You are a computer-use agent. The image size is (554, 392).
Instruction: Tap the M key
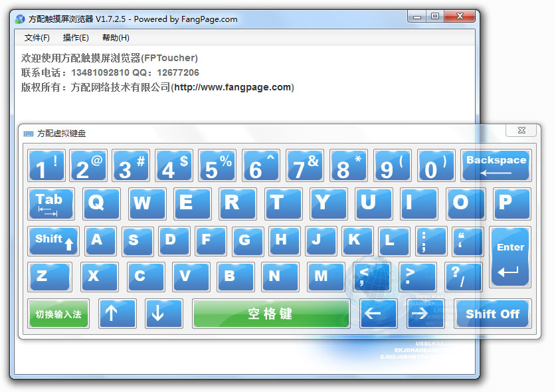[326, 277]
